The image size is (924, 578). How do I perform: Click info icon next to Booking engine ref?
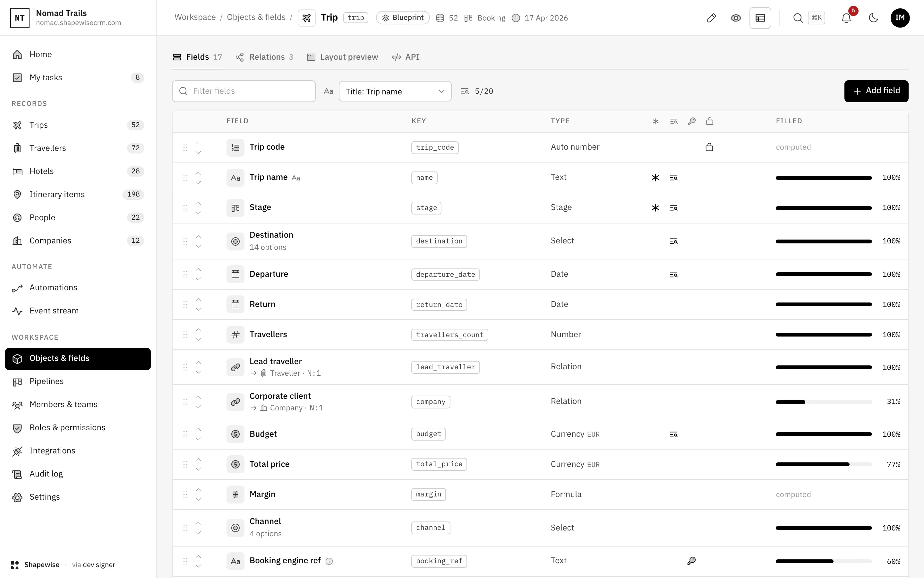tap(329, 561)
